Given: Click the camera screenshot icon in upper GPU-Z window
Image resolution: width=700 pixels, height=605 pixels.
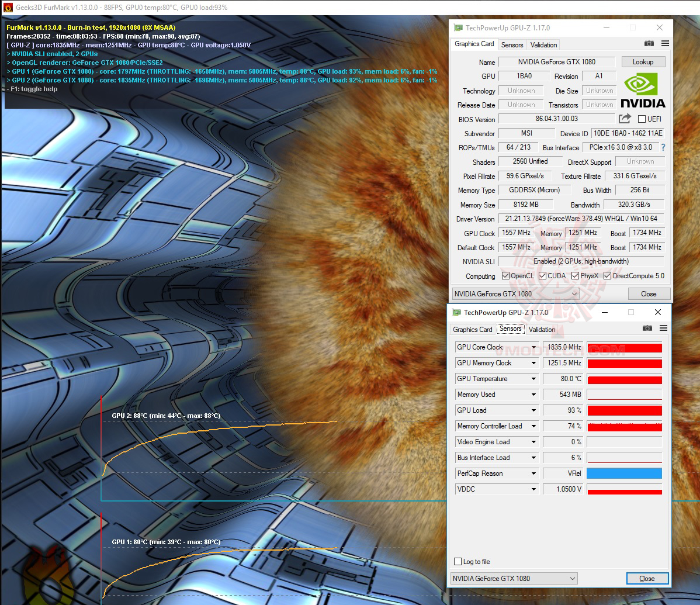Looking at the screenshot, I should click(649, 43).
